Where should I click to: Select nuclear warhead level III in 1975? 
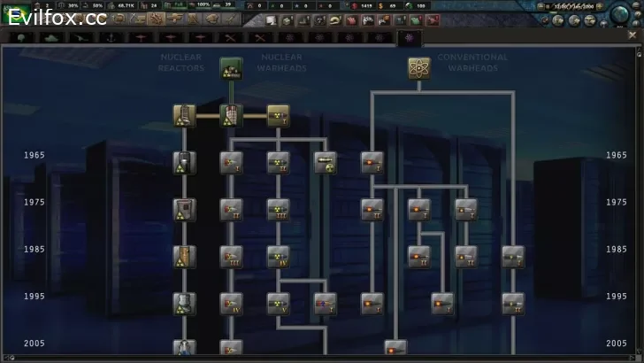278,210
